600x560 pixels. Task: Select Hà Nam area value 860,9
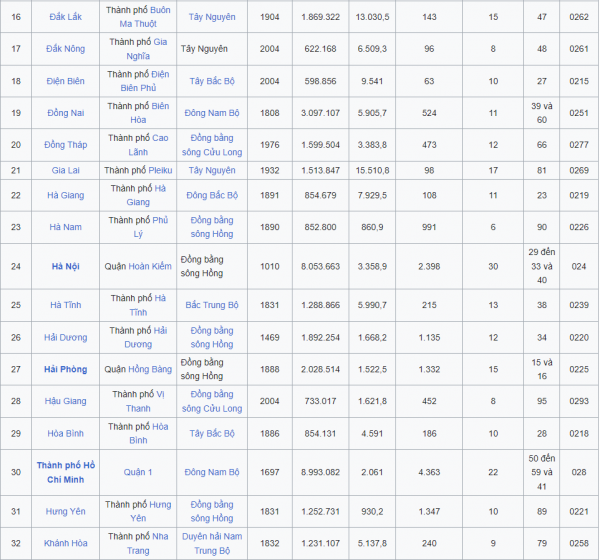(x=372, y=227)
